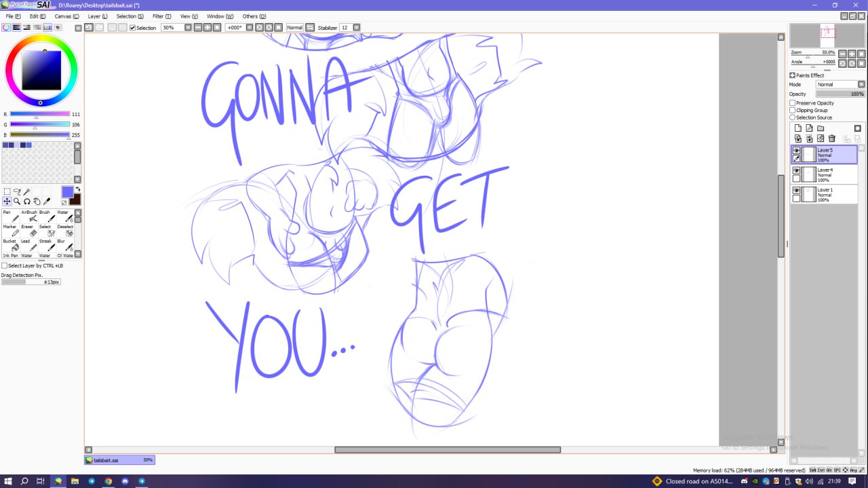Screen dimensions: 868x488
Task: Open the layer blending Mode dropdown
Action: point(840,85)
